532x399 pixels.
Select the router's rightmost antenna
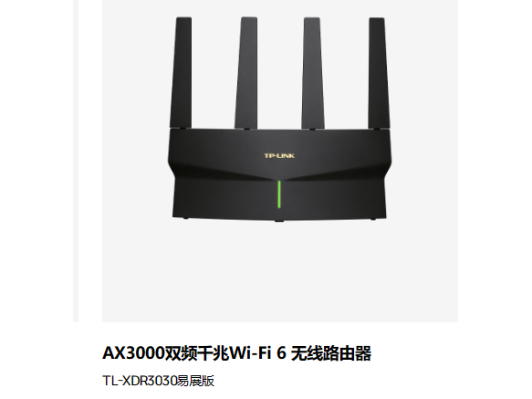pyautogui.click(x=378, y=73)
